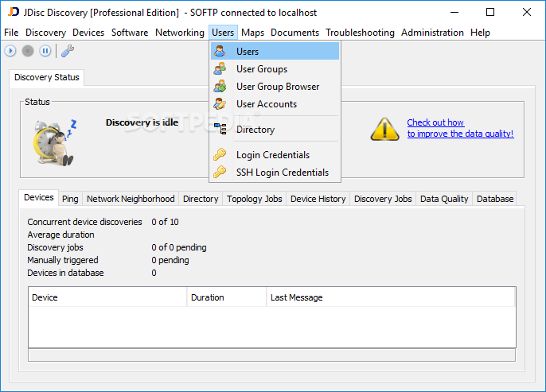
Task: Click the SSH Login Credentials key icon
Action: [220, 172]
